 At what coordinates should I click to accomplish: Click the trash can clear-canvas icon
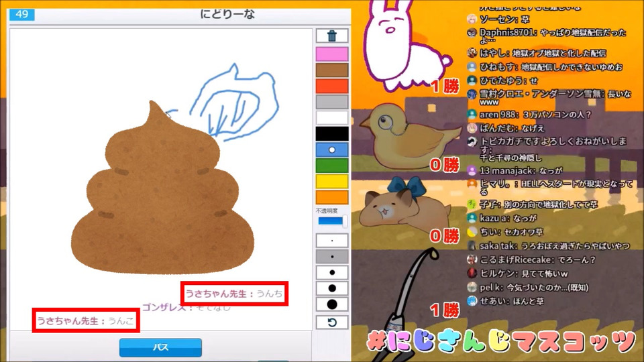(x=332, y=36)
